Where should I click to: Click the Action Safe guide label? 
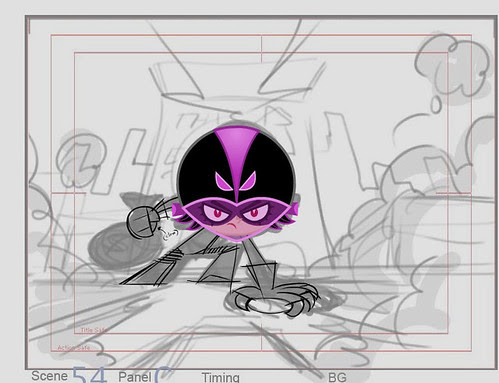pos(74,348)
